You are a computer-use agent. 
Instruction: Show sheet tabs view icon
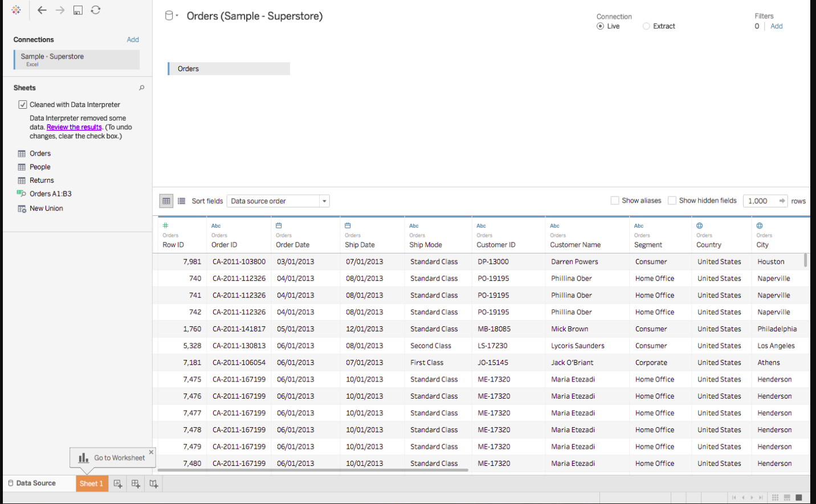point(799,498)
